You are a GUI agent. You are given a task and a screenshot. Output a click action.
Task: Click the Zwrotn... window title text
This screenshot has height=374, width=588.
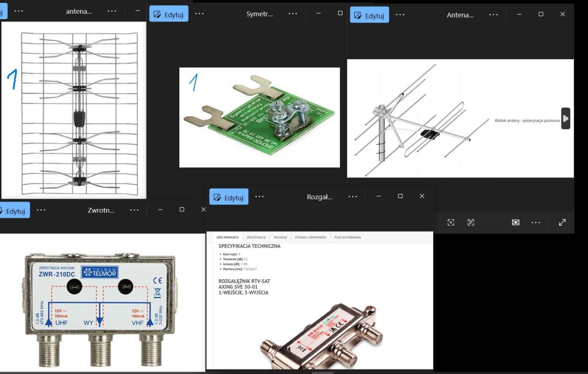pos(101,210)
